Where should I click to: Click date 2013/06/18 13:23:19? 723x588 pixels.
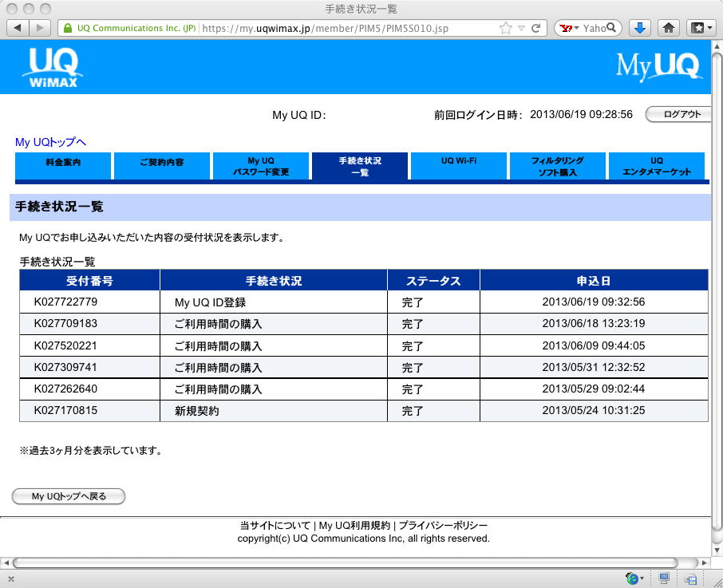(x=594, y=323)
